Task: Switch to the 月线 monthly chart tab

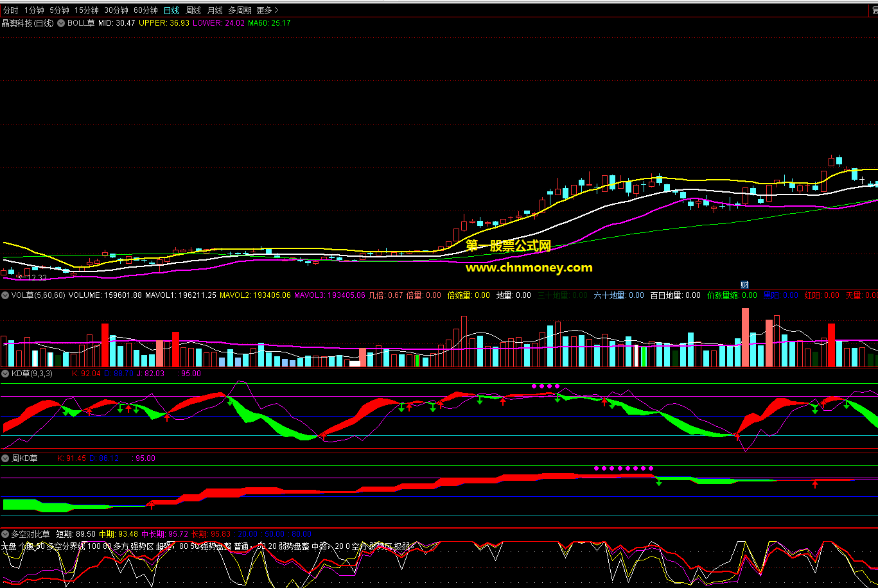Action: pyautogui.click(x=215, y=10)
